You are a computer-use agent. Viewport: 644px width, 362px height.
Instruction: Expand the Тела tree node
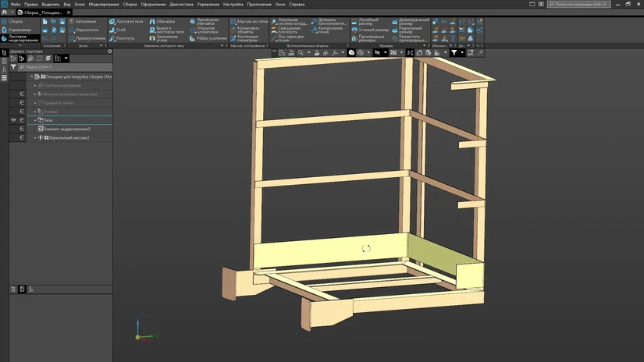pyautogui.click(x=35, y=120)
